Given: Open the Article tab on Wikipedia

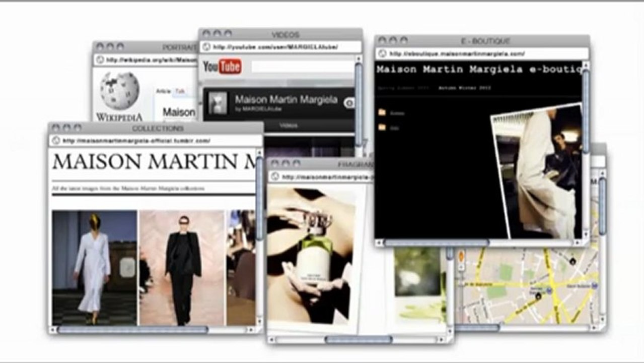Looking at the screenshot, I should click(164, 91).
